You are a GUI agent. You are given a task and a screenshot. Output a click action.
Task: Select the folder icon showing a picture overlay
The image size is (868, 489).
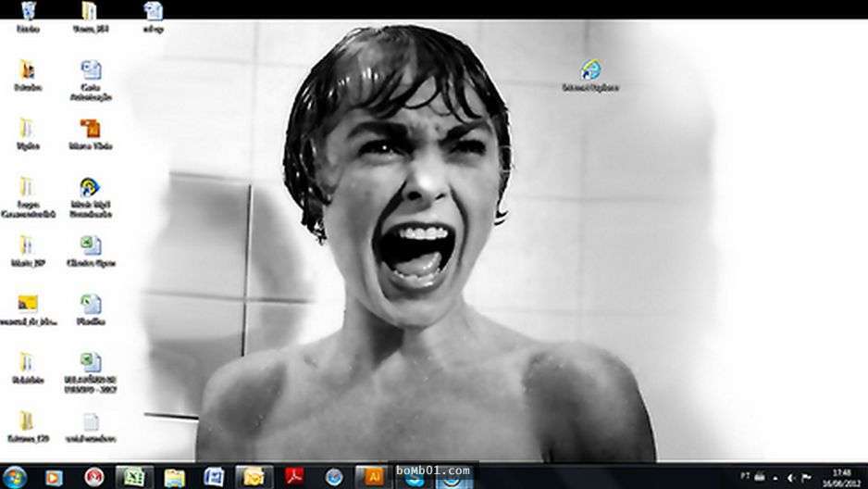click(28, 76)
